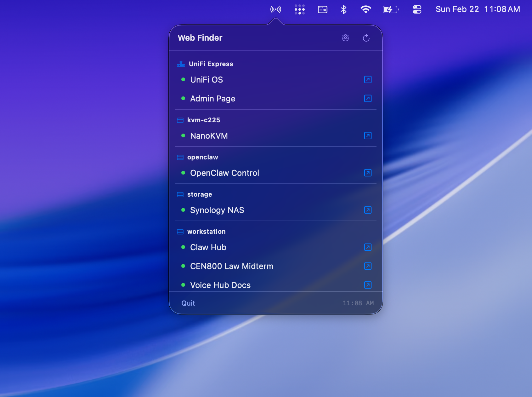The height and width of the screenshot is (397, 532).
Task: Click the server icon beside openclaw
Action: (180, 157)
